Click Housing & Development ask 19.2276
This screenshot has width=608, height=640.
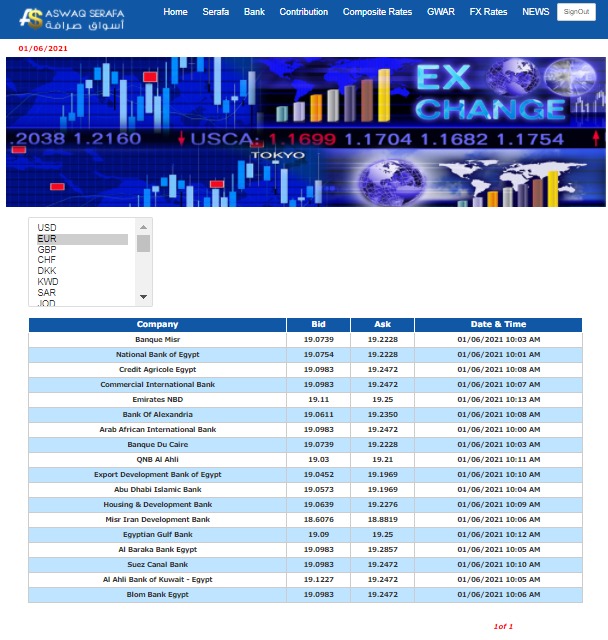[382, 504]
